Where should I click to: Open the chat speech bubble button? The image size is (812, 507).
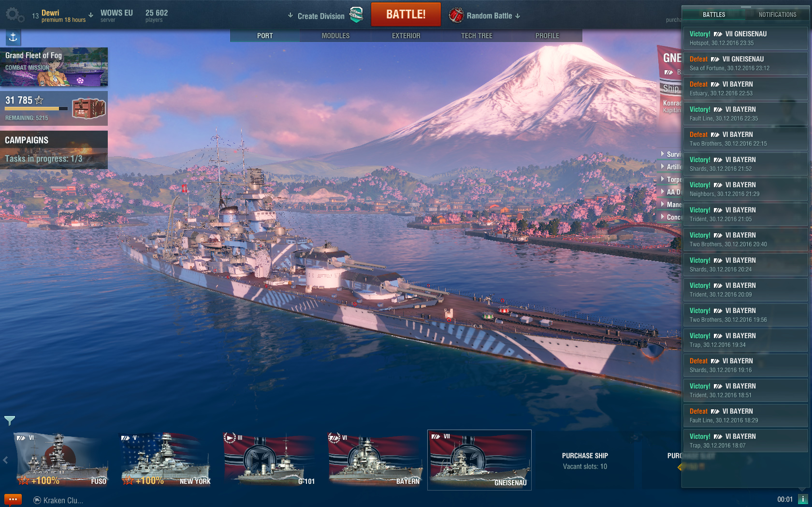click(x=13, y=500)
